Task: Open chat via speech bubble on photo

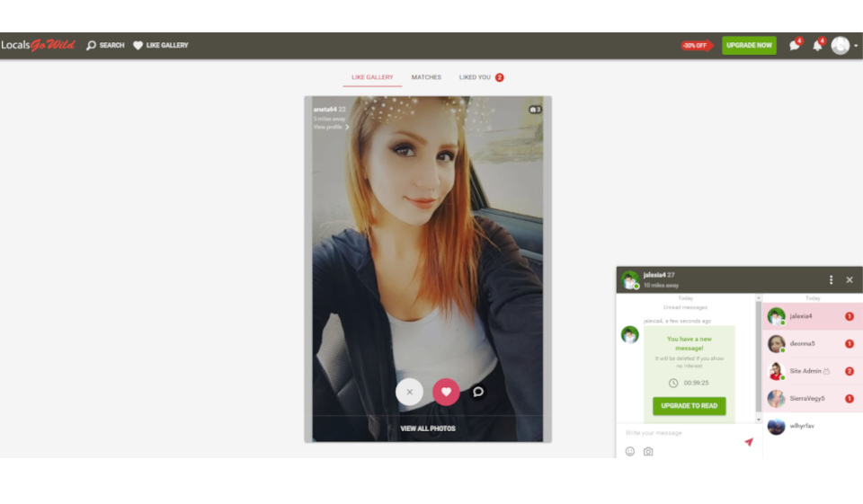Action: click(x=479, y=392)
